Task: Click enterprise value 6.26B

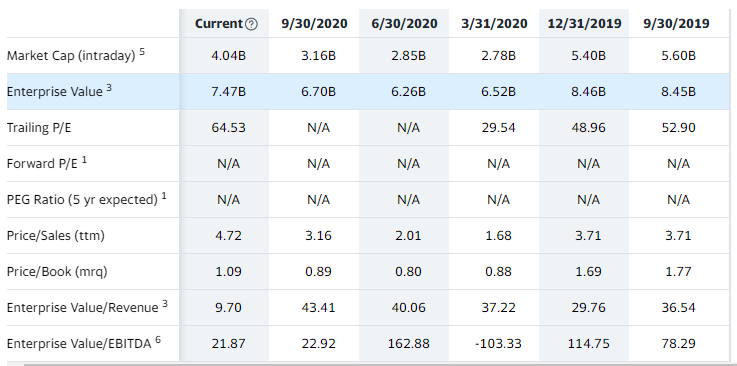Action: point(408,91)
